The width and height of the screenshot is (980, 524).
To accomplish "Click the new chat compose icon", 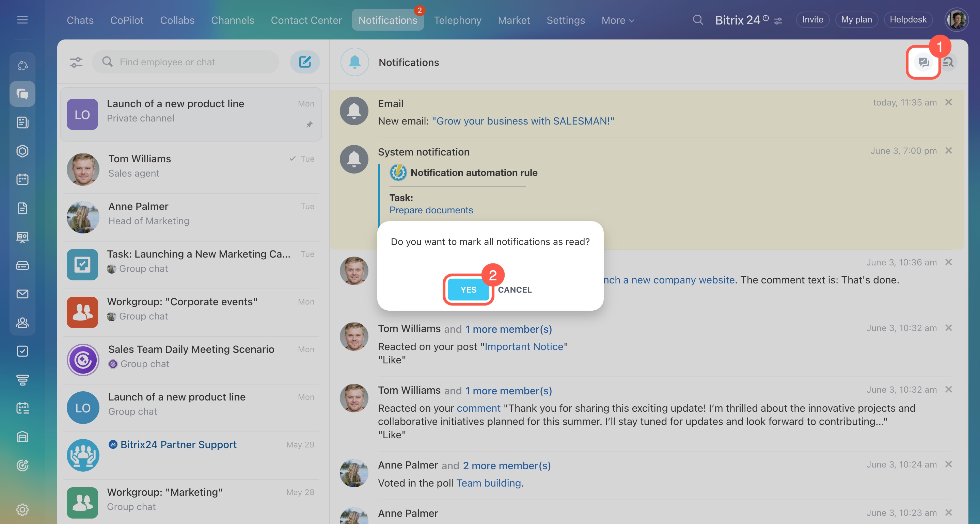I will click(x=305, y=62).
